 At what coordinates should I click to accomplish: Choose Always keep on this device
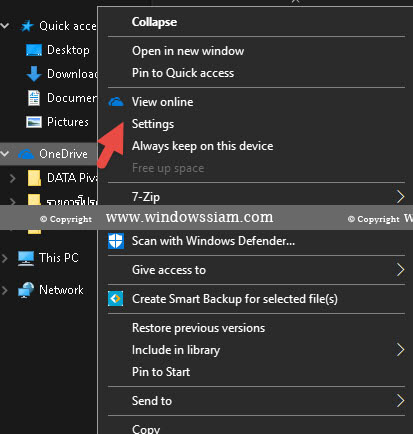coord(202,146)
